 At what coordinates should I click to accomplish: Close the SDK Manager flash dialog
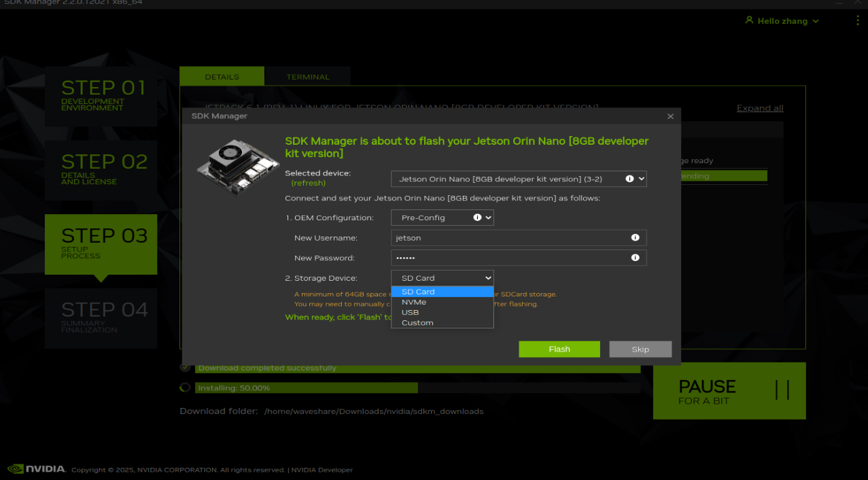tap(670, 116)
